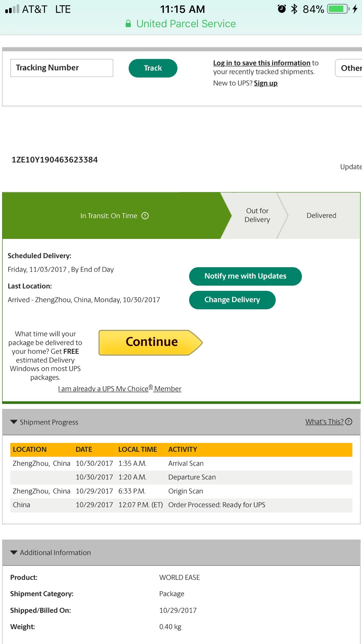Screen dimensions: 362x644
Task: Click the WORLD EASE product value
Action: (179, 577)
